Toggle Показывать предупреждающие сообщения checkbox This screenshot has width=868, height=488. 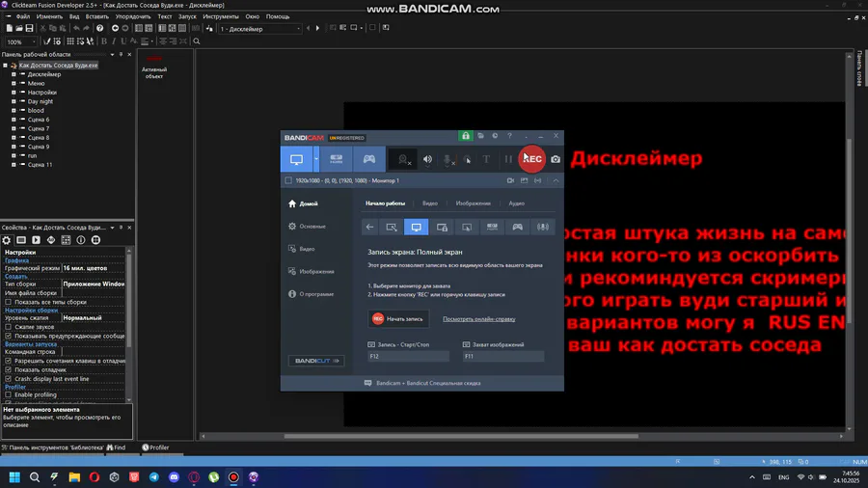pos(9,336)
